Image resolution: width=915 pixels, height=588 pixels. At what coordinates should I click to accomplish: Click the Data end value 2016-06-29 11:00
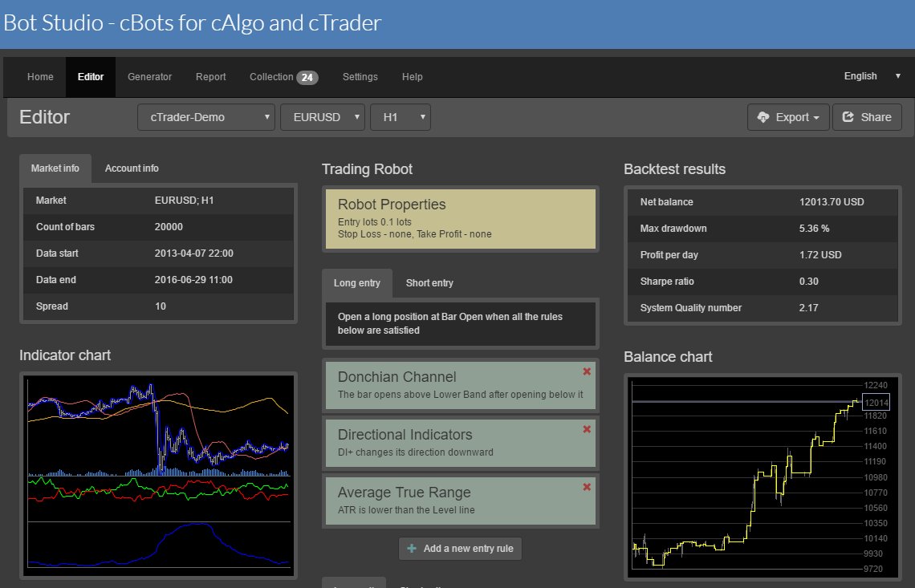click(193, 280)
